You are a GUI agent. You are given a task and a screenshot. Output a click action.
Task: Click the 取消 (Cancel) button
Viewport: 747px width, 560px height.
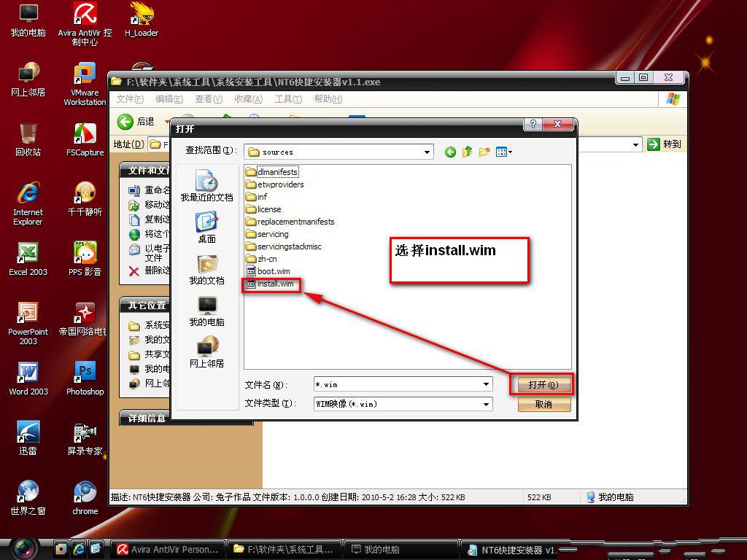point(543,404)
